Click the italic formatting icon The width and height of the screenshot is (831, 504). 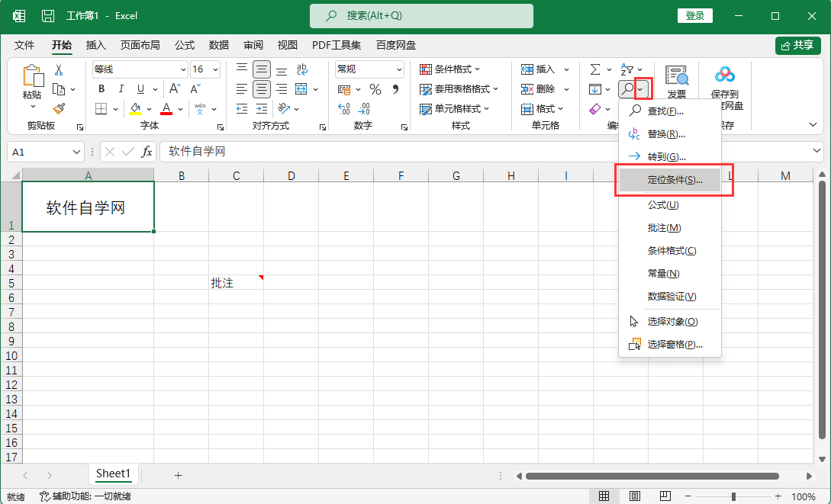pos(121,88)
